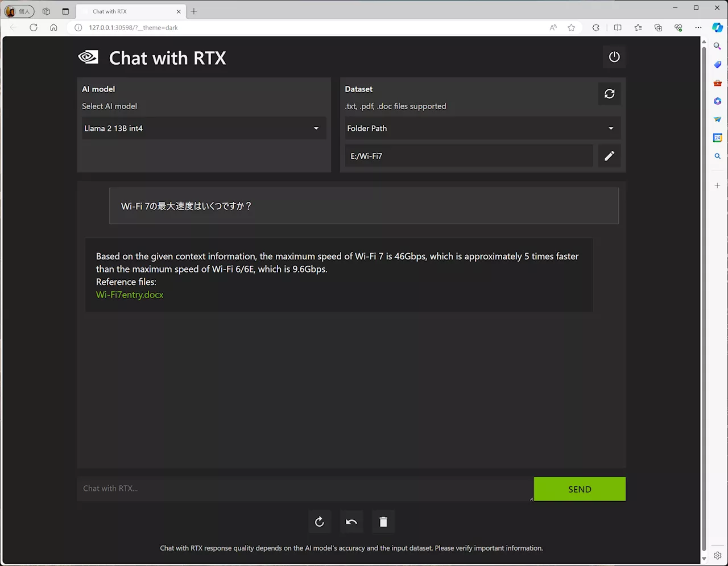Open sidebar search icon at top

coord(717,46)
